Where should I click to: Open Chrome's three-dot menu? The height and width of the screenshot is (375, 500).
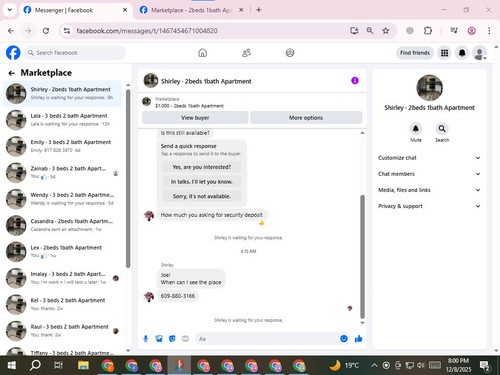[489, 31]
